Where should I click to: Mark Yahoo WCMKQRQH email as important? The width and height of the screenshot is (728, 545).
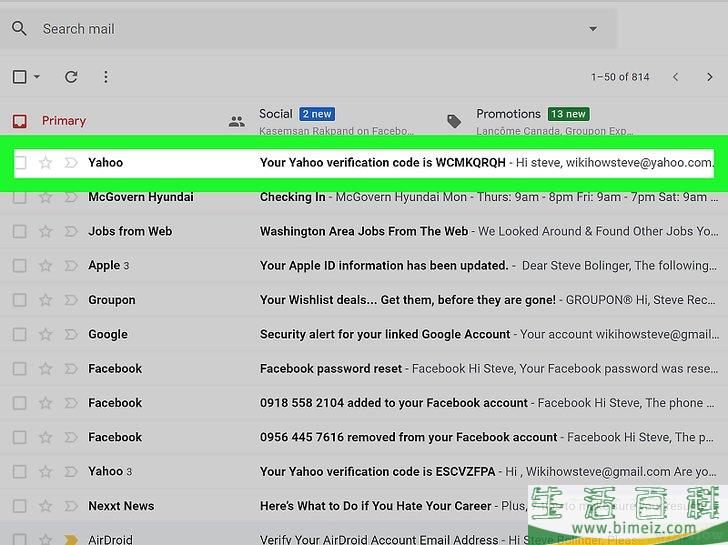click(x=71, y=162)
